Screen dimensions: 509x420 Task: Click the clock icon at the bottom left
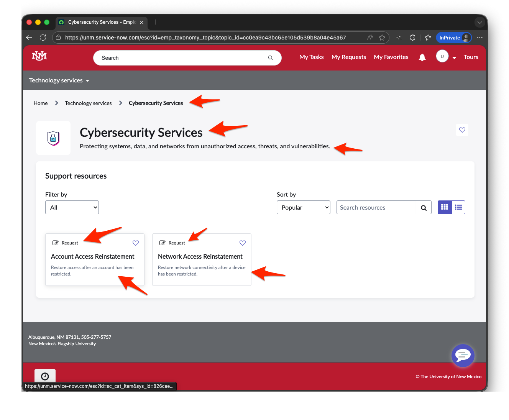(45, 376)
